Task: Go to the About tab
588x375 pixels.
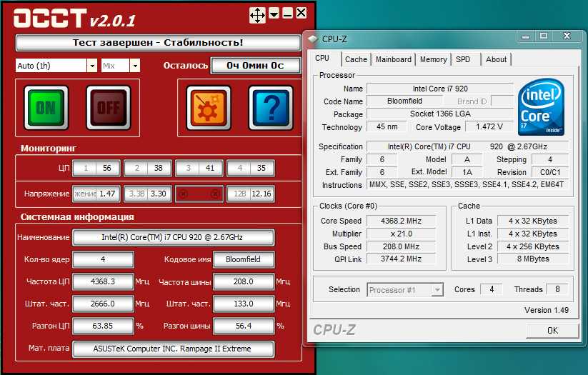Action: (496, 59)
